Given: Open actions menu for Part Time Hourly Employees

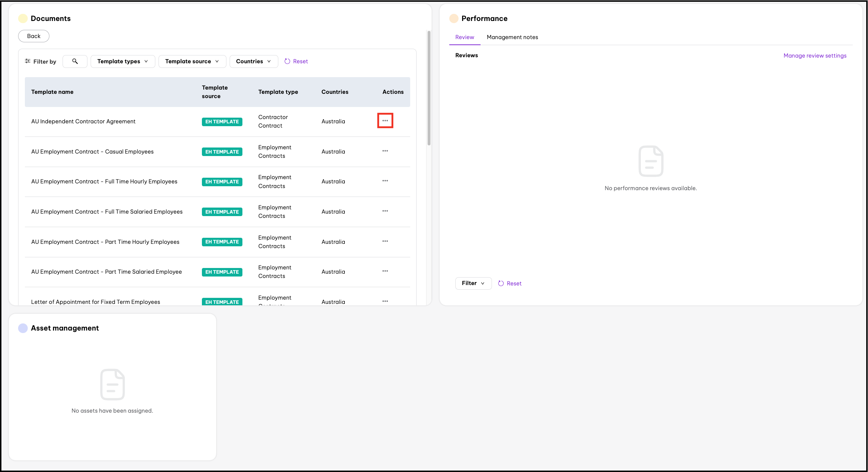Looking at the screenshot, I should (x=385, y=241).
